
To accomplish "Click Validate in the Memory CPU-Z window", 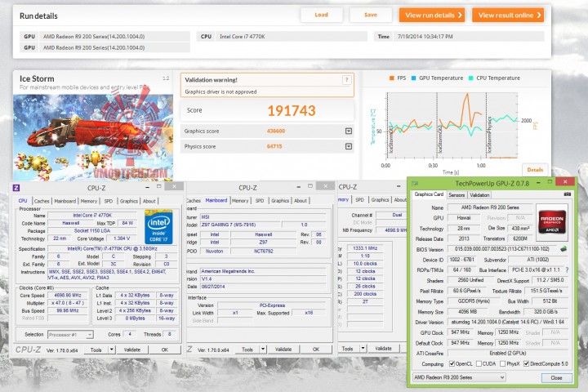I will (383, 349).
